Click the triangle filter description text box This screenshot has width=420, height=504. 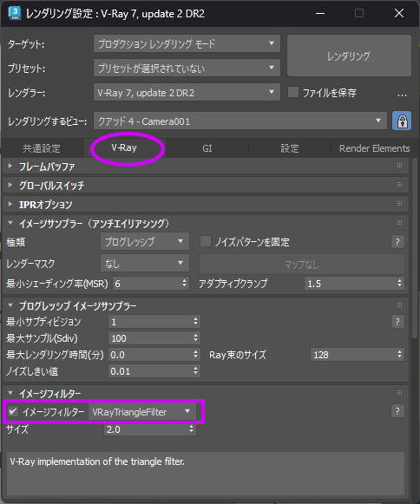[206, 474]
